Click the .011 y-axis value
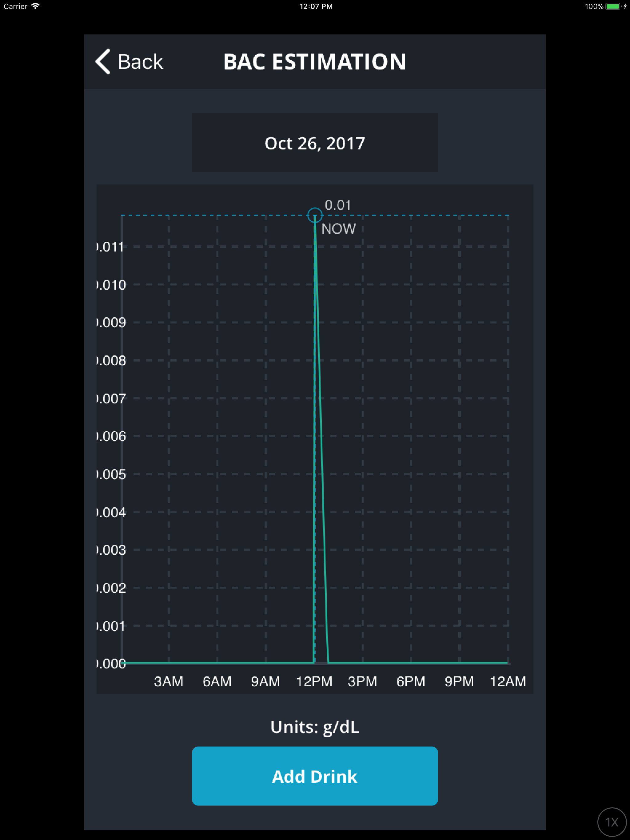This screenshot has height=840, width=630. click(110, 247)
